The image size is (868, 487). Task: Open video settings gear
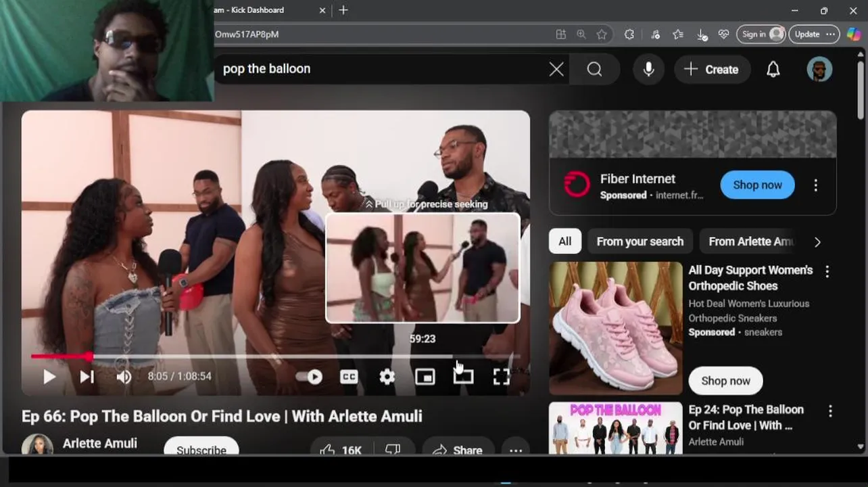point(387,377)
